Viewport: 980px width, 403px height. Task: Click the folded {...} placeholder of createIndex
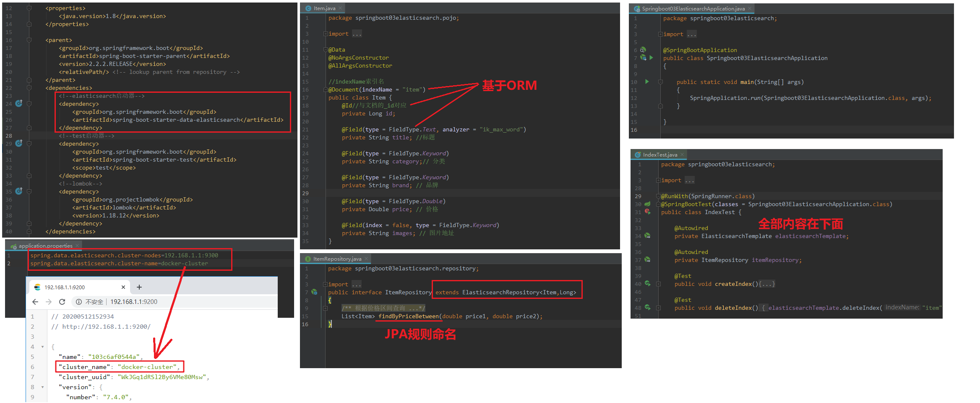(x=767, y=284)
